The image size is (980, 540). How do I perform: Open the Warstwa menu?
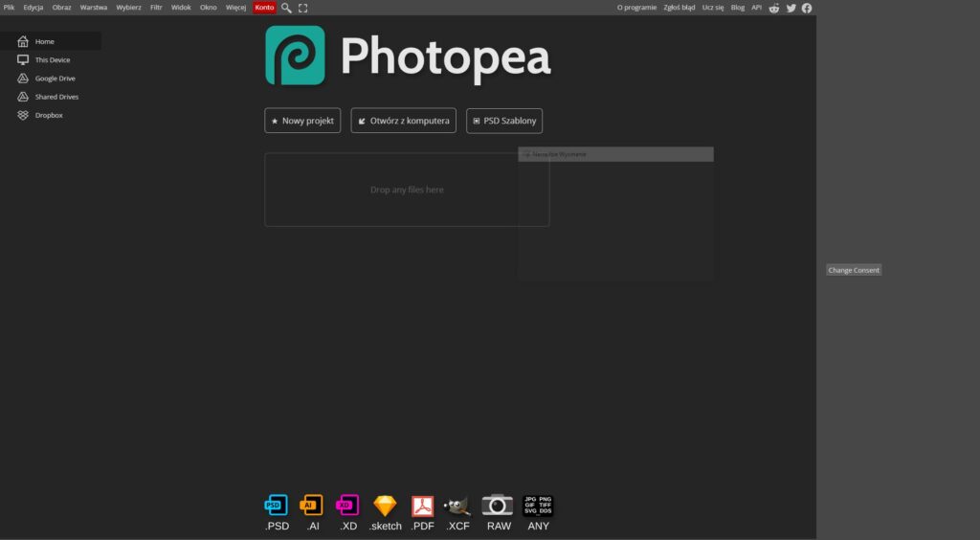pyautogui.click(x=93, y=8)
